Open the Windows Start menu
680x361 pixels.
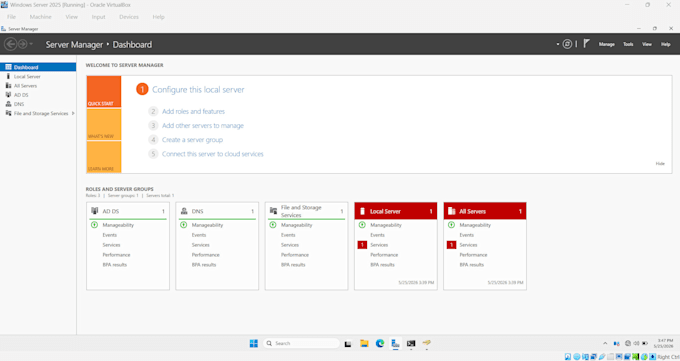click(254, 343)
